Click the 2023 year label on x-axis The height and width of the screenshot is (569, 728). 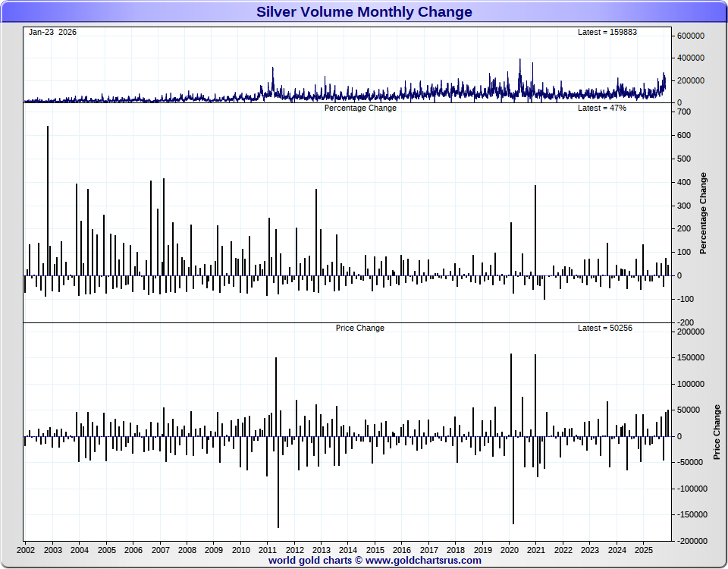tap(590, 551)
